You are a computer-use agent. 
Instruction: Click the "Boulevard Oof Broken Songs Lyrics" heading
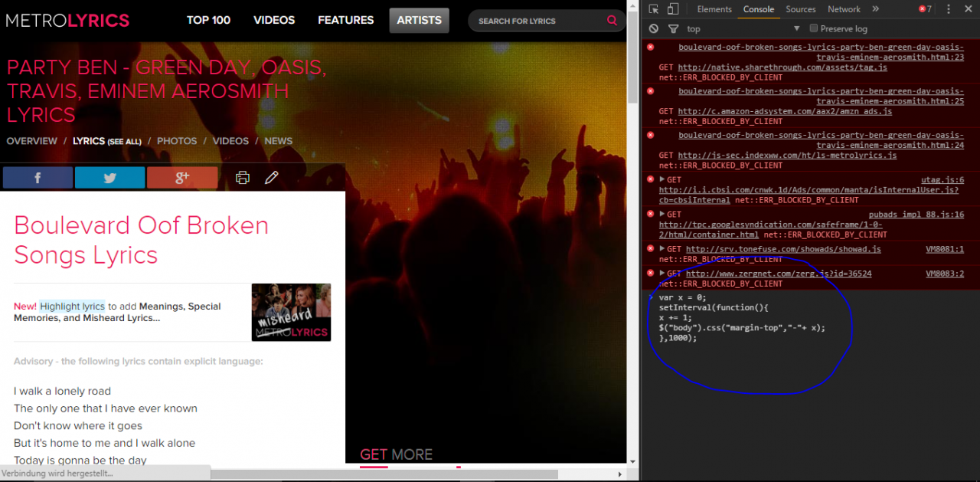142,240
